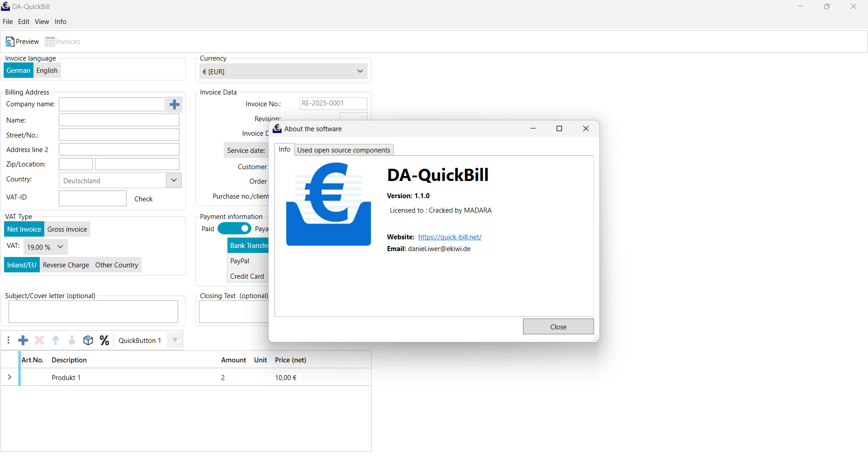The height and width of the screenshot is (466, 868).
Task: Click the Amount column header
Action: [x=234, y=360]
